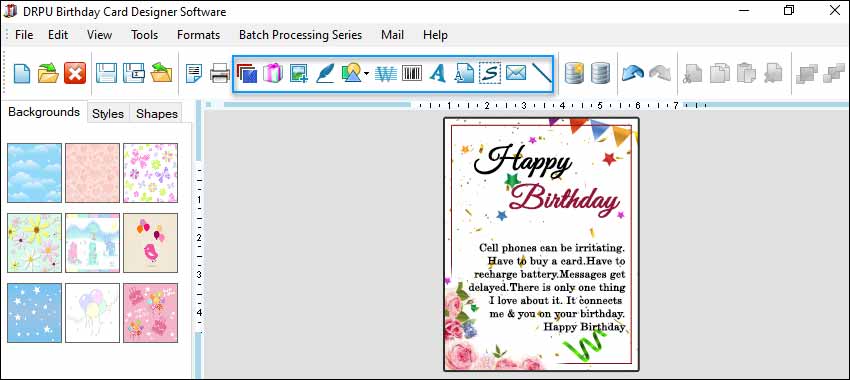
Task: Open the Formats menu
Action: point(198,35)
